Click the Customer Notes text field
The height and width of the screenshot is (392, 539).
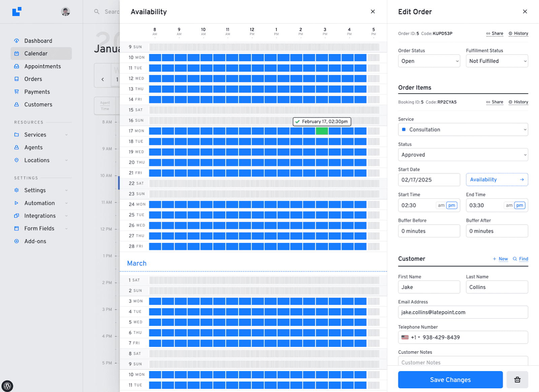pyautogui.click(x=463, y=362)
